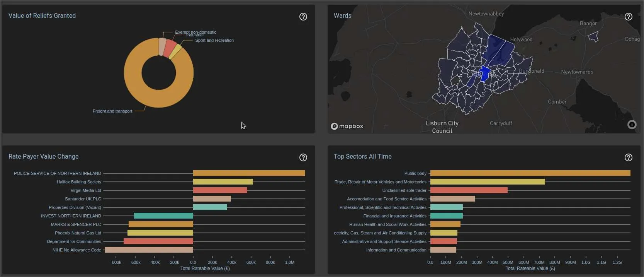Click the Phoenix Natural Gas Ltd bar
Screen dimensions: 644x277
point(160,233)
